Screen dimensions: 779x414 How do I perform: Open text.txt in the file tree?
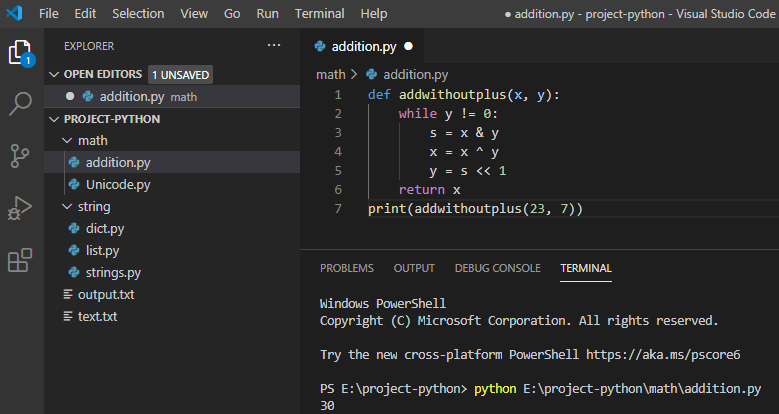172,316
